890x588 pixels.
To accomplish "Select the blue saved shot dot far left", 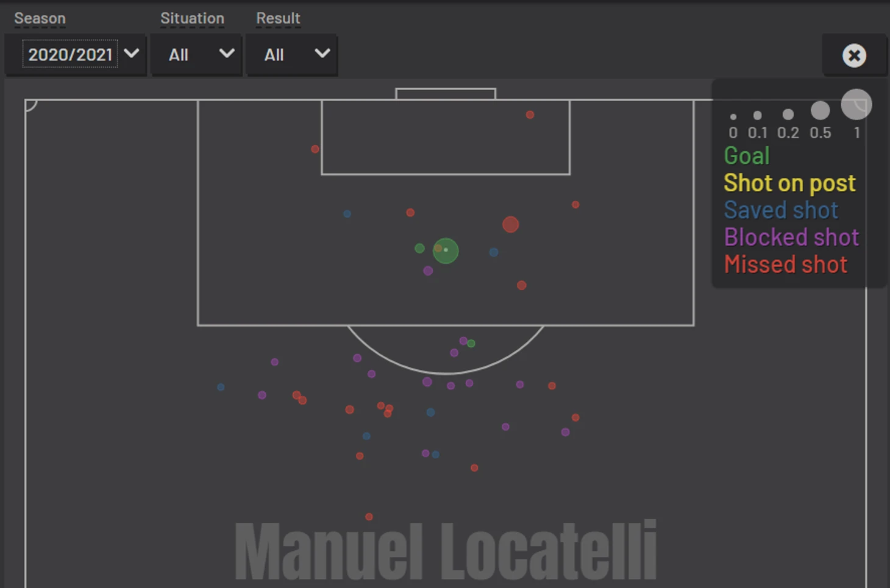I will (x=221, y=387).
